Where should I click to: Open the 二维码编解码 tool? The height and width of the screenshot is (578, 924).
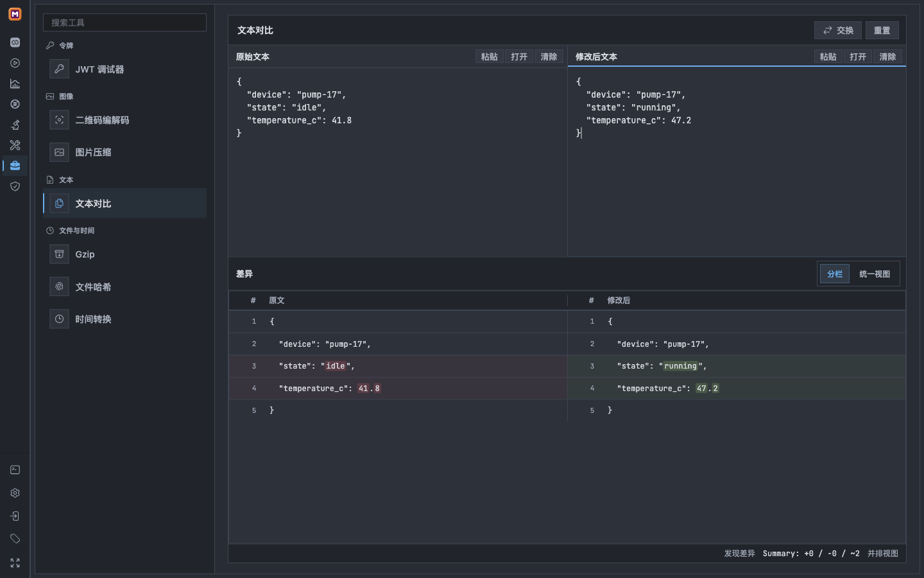[124, 120]
